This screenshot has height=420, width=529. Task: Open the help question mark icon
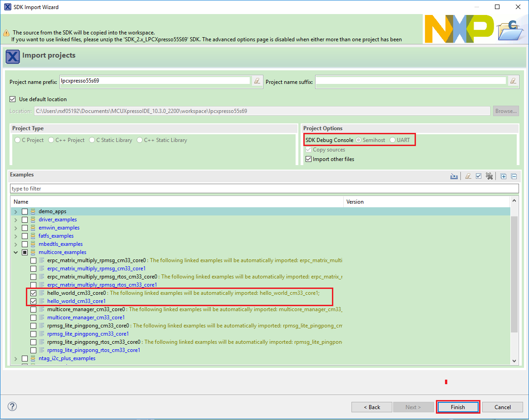[x=12, y=406]
